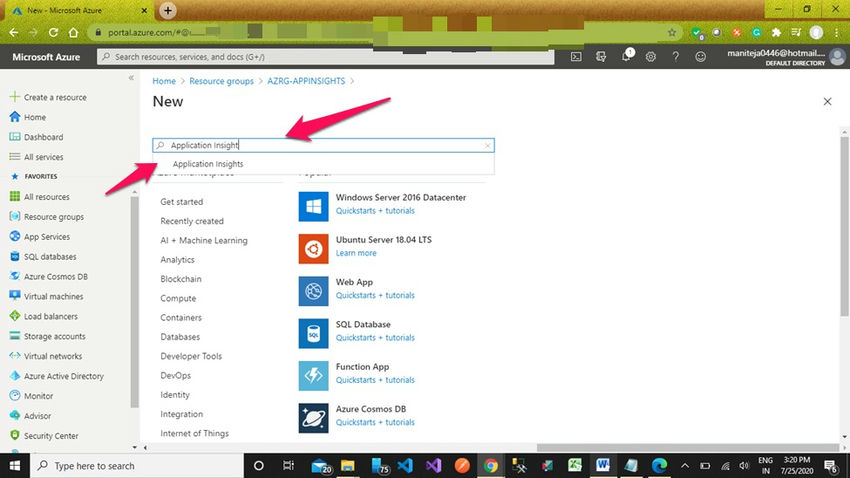Screen dimensions: 850x478
Task: Open App Services in the sidebar
Action: (40, 237)
